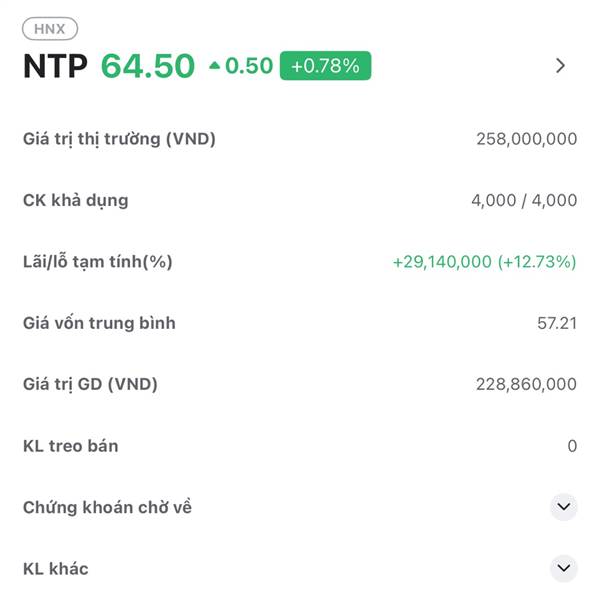This screenshot has width=600, height=600.
Task: Expand the Chứng khoán chờ về section
Action: [564, 507]
